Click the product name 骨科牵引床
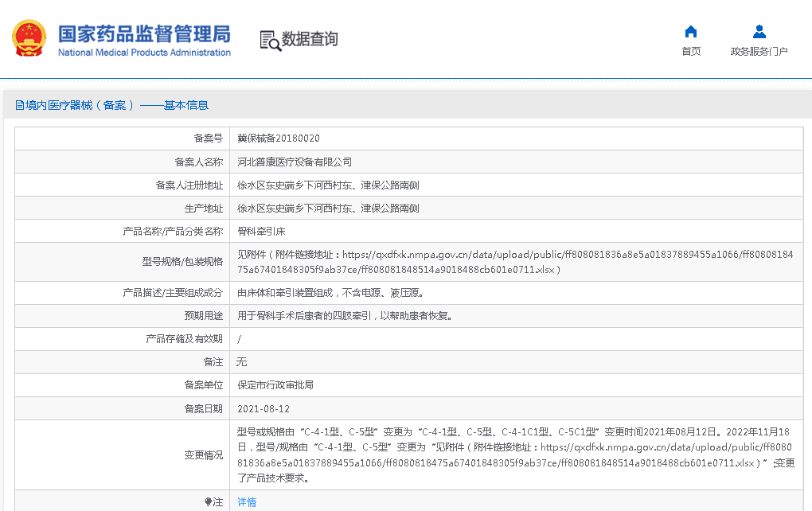 261,232
